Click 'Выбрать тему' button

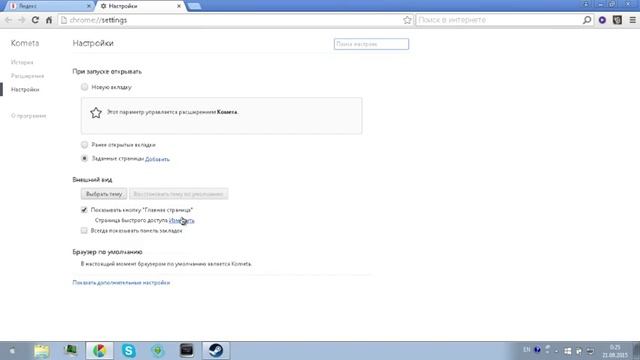[104, 194]
